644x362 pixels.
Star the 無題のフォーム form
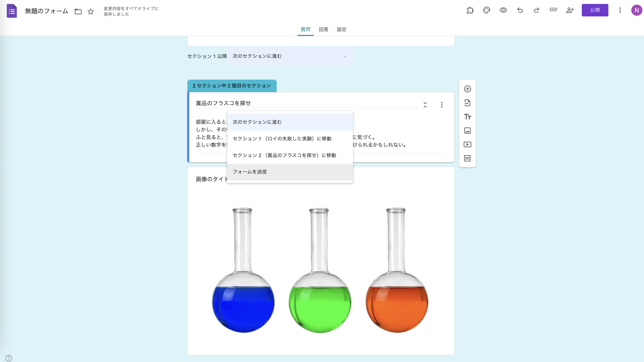coord(90,11)
